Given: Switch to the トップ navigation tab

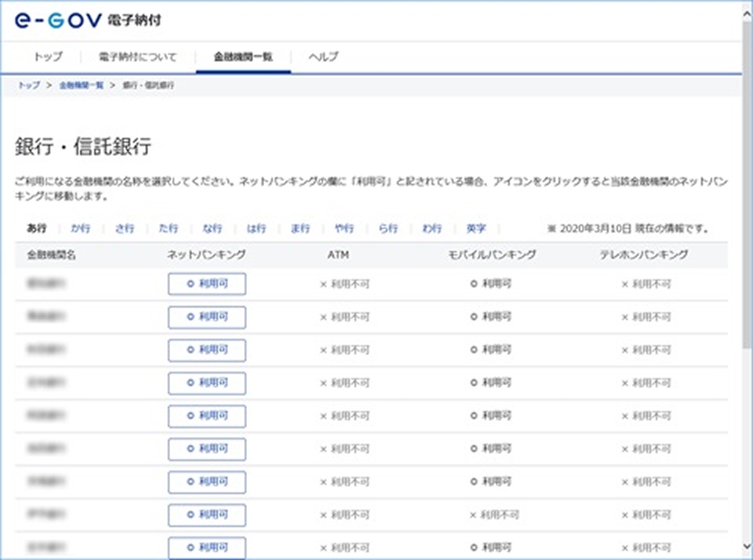Looking at the screenshot, I should pos(49,56).
